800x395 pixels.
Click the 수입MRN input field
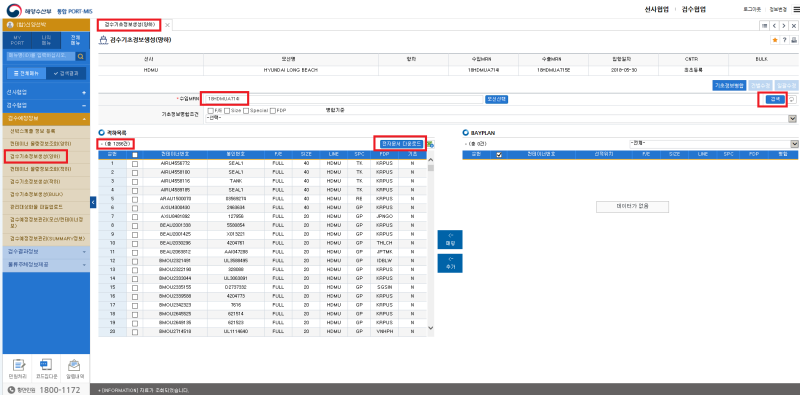tap(343, 100)
